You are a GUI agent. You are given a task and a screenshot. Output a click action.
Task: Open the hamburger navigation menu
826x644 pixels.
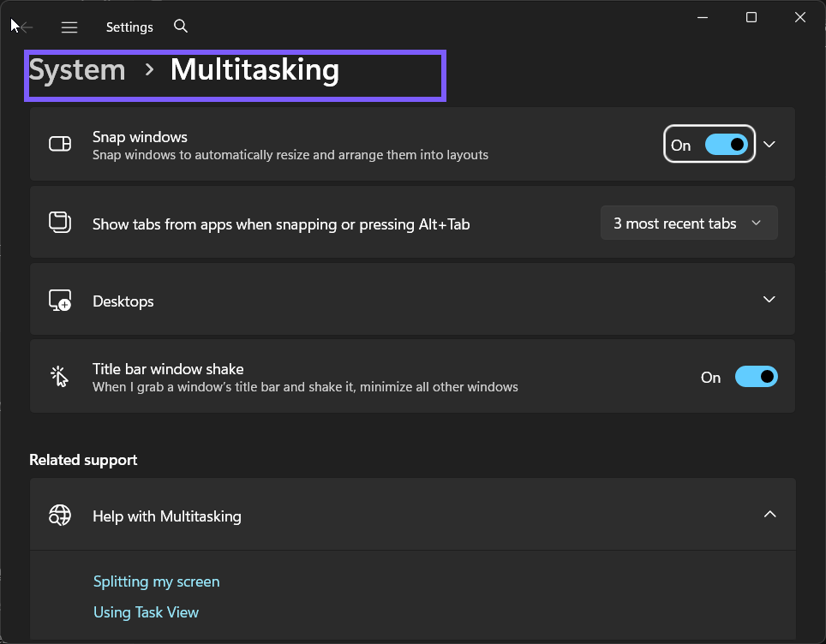pos(69,27)
